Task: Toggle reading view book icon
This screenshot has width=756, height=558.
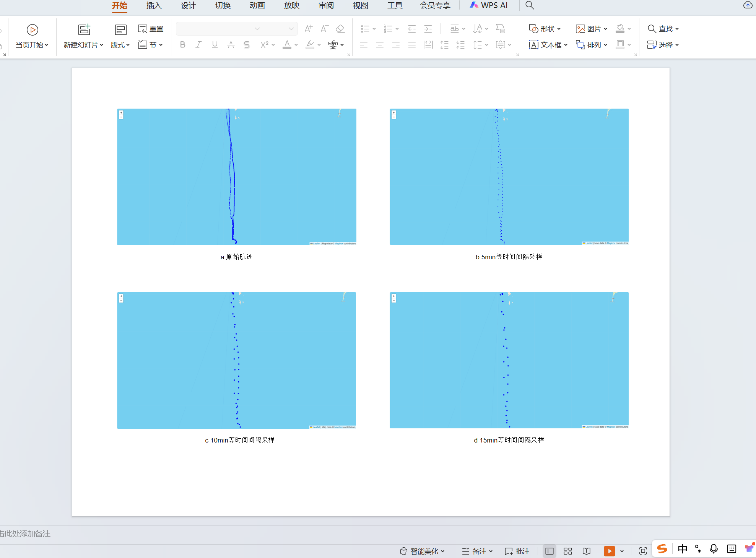Action: (587, 551)
